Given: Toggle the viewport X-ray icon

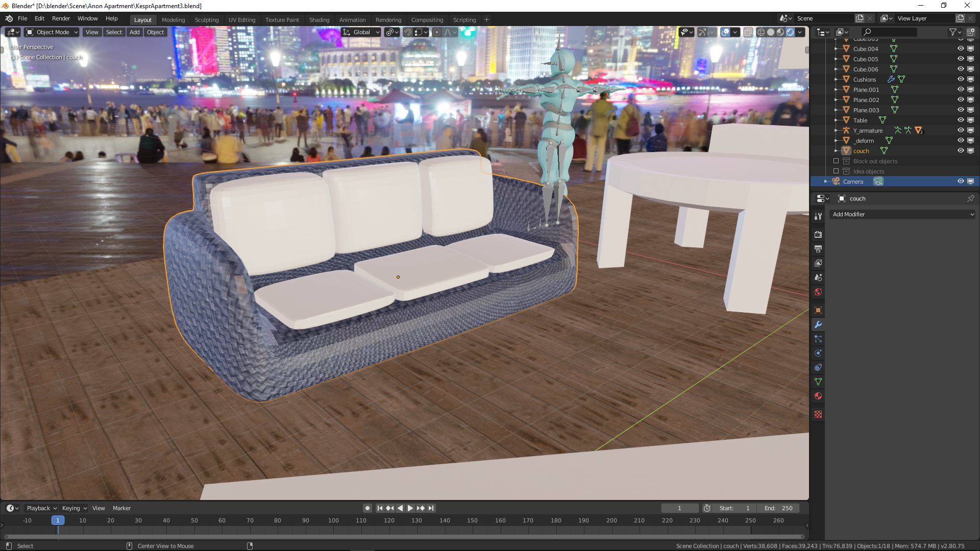Looking at the screenshot, I should click(748, 32).
